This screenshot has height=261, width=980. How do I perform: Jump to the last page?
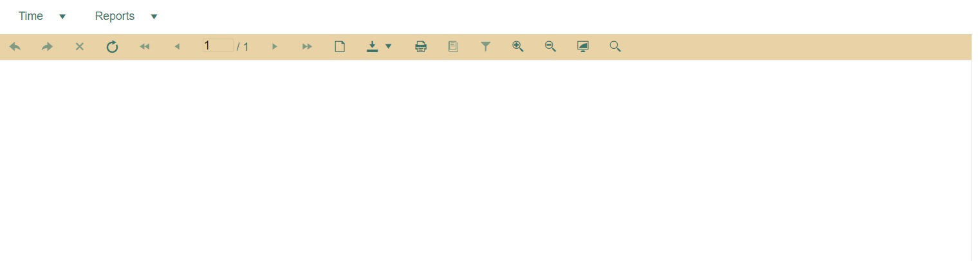[308, 47]
